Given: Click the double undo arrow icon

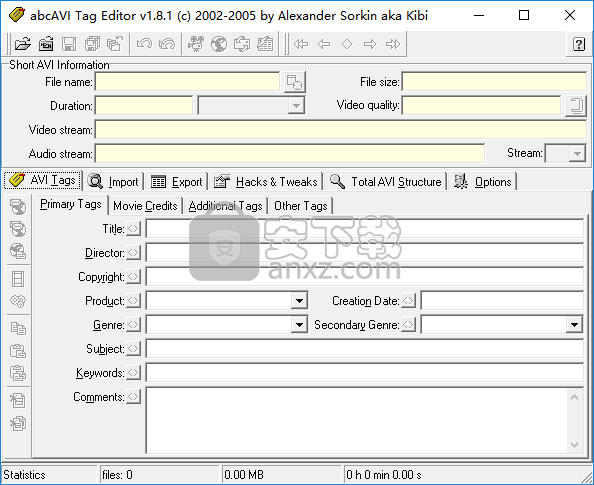Looking at the screenshot, I should (x=167, y=44).
